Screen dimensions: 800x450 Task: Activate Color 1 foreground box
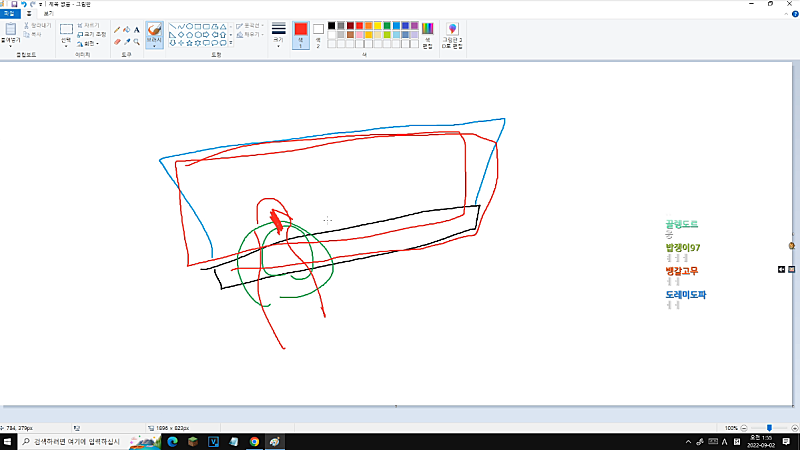(x=301, y=35)
